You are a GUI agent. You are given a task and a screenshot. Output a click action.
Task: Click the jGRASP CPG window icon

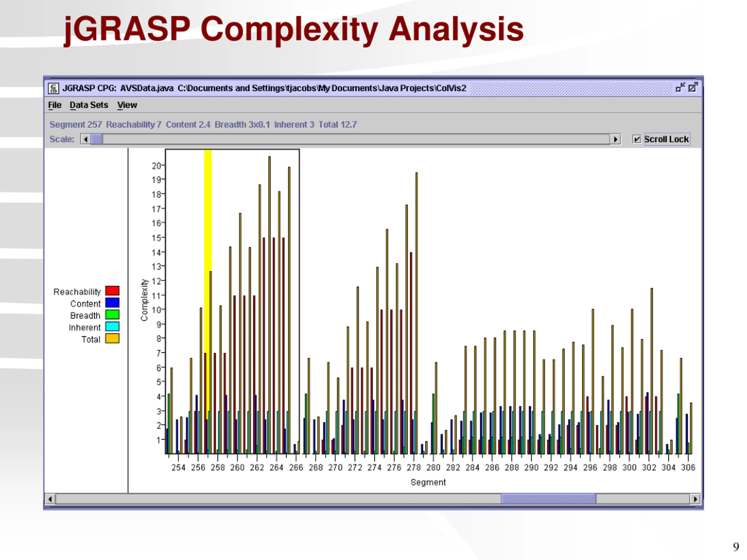pos(53,88)
